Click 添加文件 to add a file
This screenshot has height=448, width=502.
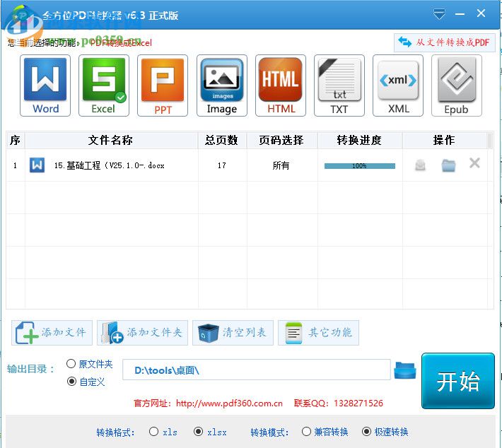52,333
